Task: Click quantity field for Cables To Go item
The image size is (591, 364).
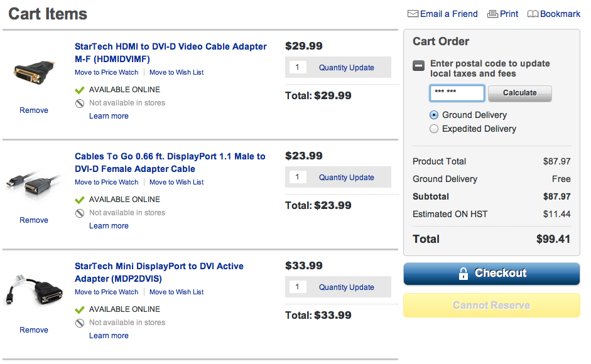Action: pyautogui.click(x=298, y=178)
